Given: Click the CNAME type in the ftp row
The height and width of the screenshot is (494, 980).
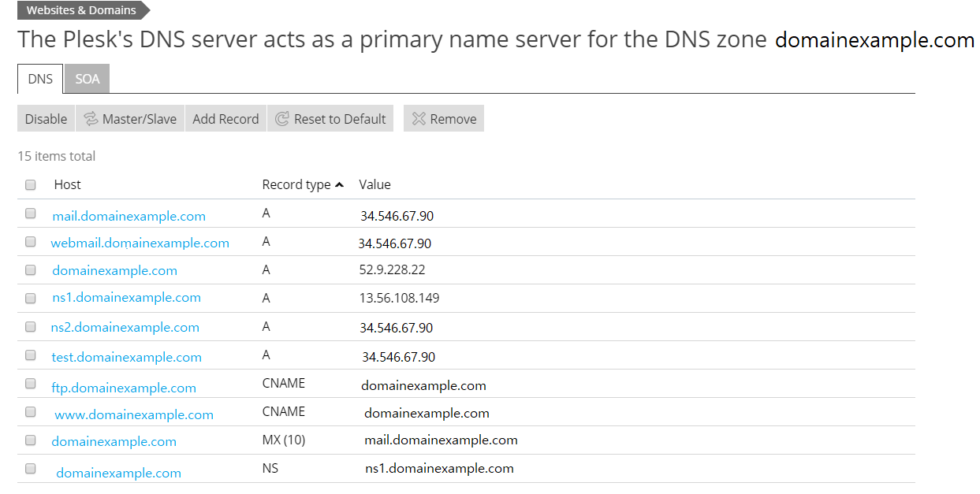Looking at the screenshot, I should pos(284,384).
